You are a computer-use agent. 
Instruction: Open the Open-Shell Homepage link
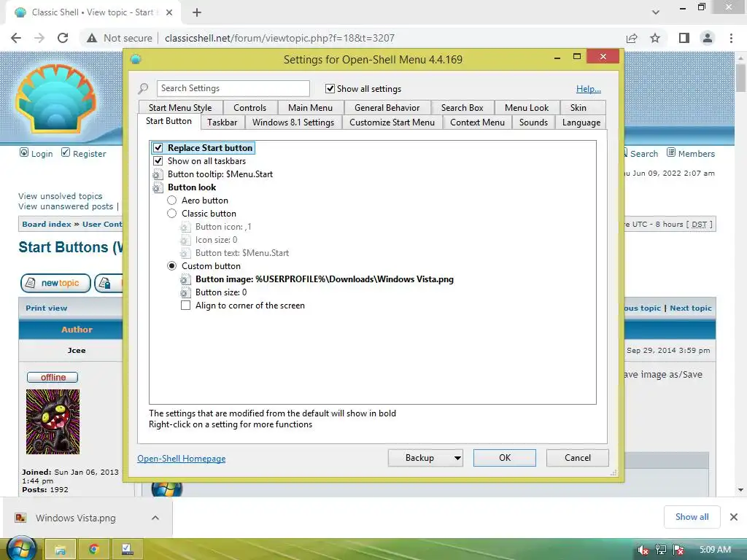(182, 459)
